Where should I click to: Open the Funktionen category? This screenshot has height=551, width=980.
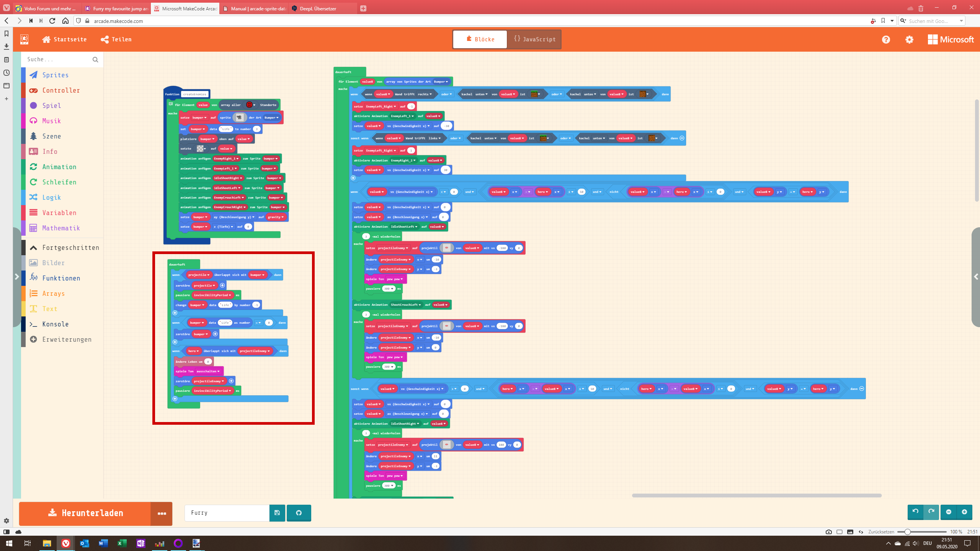pyautogui.click(x=61, y=278)
